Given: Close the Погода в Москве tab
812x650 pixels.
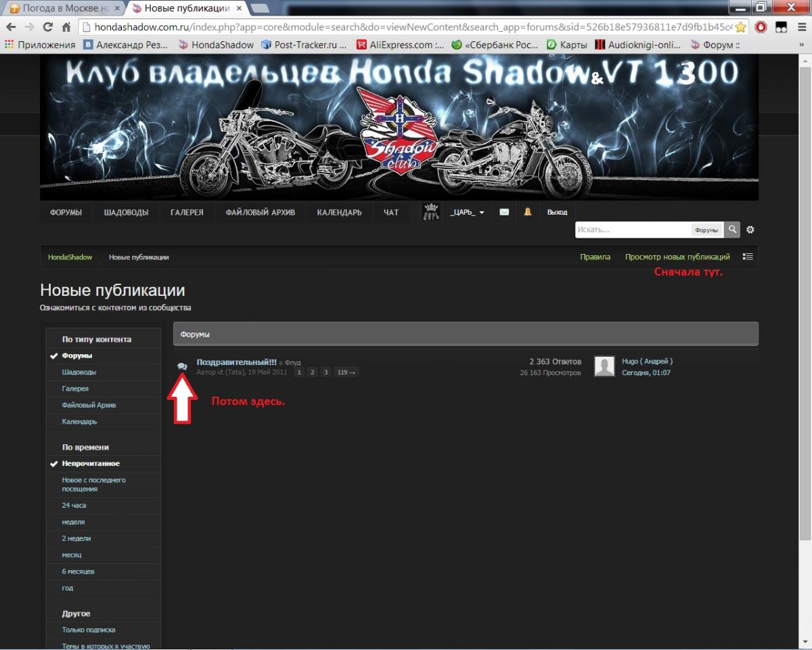Looking at the screenshot, I should point(117,9).
